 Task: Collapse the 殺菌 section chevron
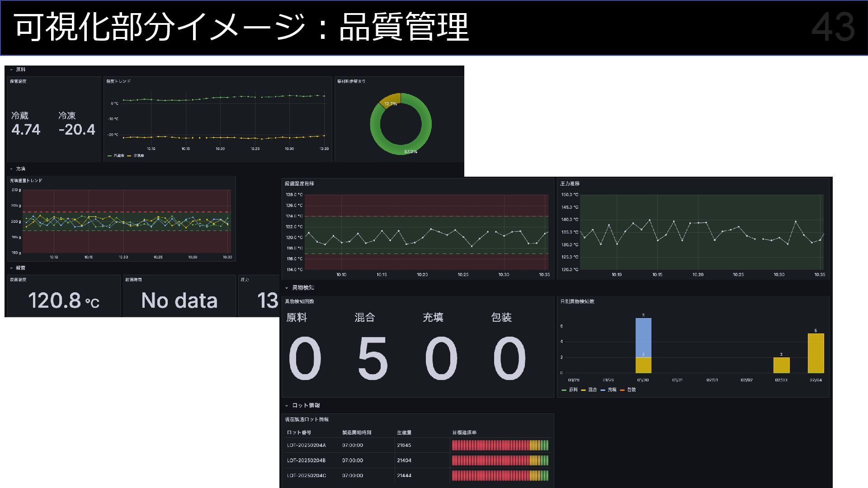(11, 268)
